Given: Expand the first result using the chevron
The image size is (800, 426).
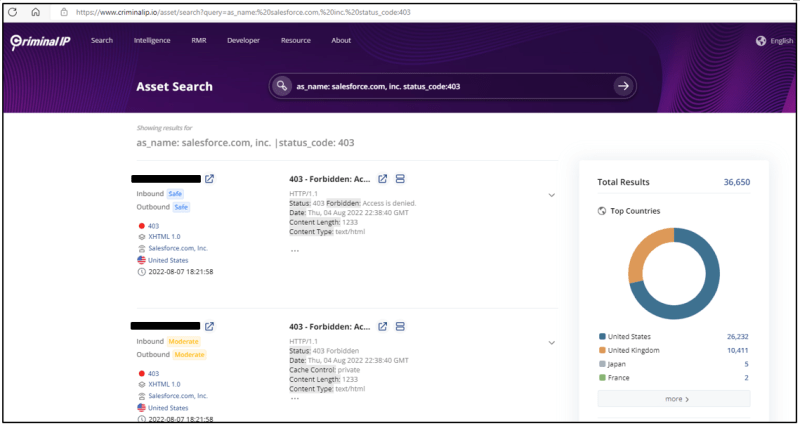Looking at the screenshot, I should (552, 195).
